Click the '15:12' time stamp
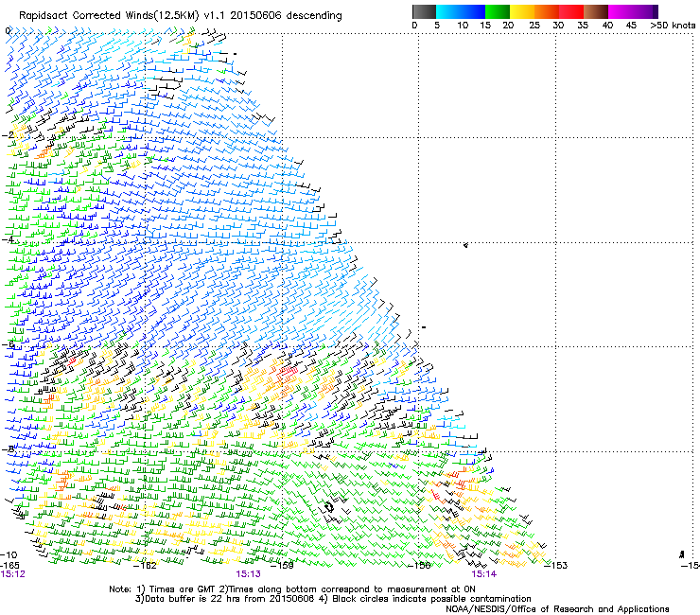The width and height of the screenshot is (700, 615). tap(12, 574)
